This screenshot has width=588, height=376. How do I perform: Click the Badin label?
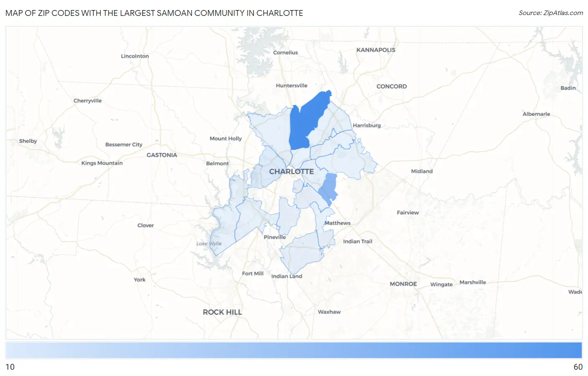tap(568, 88)
